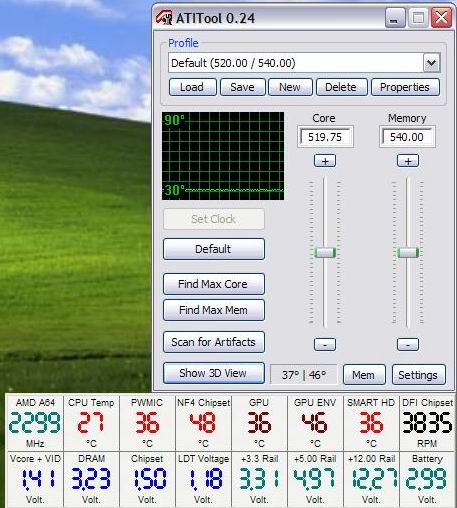Increase Core clock with plus button
Screen dimensions: 457x508
click(x=325, y=161)
